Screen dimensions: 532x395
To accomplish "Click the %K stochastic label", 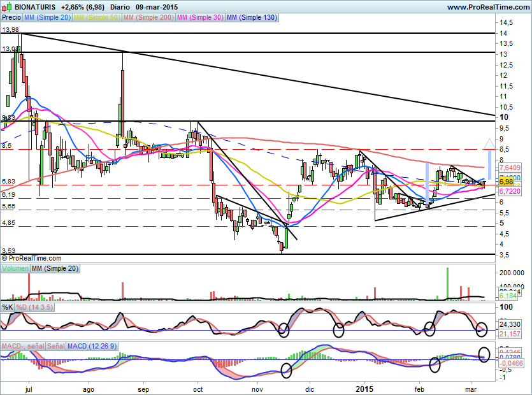I will click(8, 308).
